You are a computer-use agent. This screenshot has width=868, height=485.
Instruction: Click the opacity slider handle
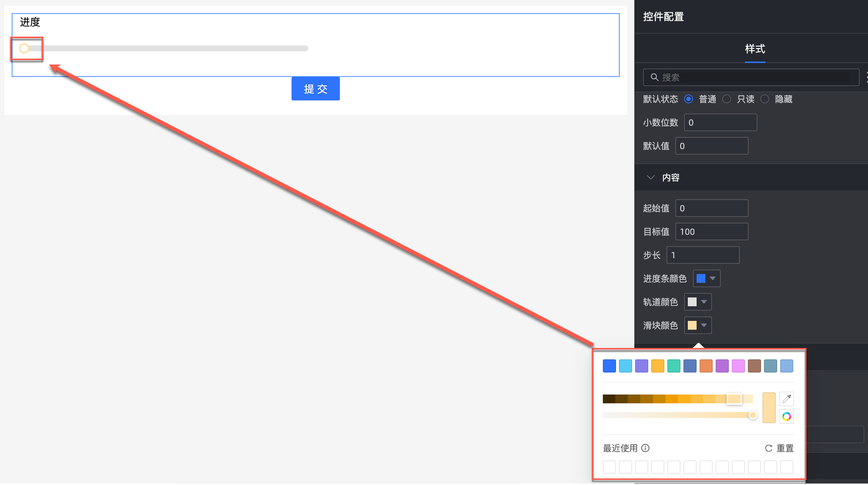coord(753,415)
